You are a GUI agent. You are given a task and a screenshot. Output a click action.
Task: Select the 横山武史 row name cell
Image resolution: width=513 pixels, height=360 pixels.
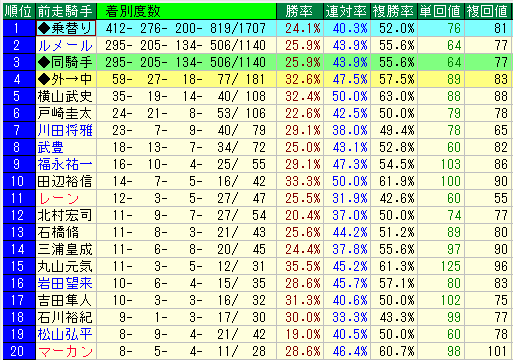point(66,96)
